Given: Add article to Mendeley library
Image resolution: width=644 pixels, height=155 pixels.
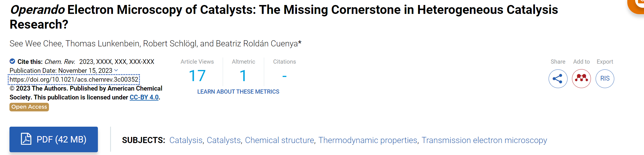Looking at the screenshot, I should pyautogui.click(x=581, y=79).
